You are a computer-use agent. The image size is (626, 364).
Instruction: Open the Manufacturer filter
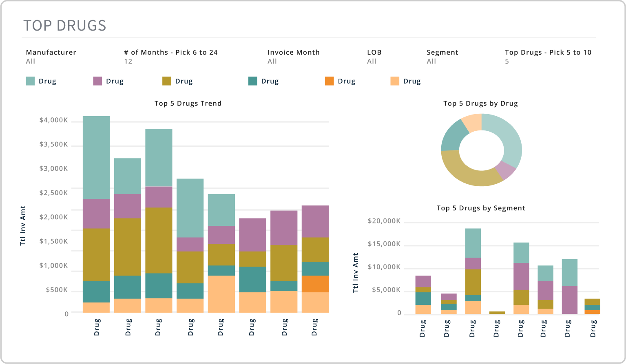(51, 57)
